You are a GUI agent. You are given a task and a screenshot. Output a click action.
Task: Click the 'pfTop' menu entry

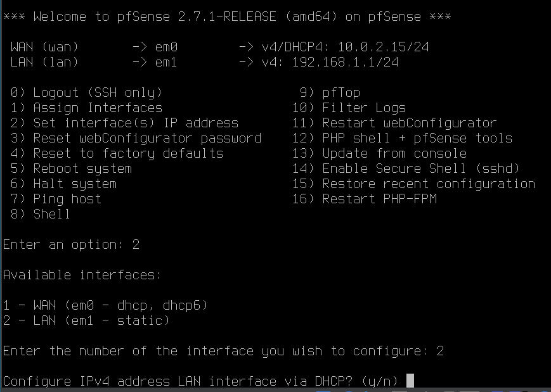340,92
